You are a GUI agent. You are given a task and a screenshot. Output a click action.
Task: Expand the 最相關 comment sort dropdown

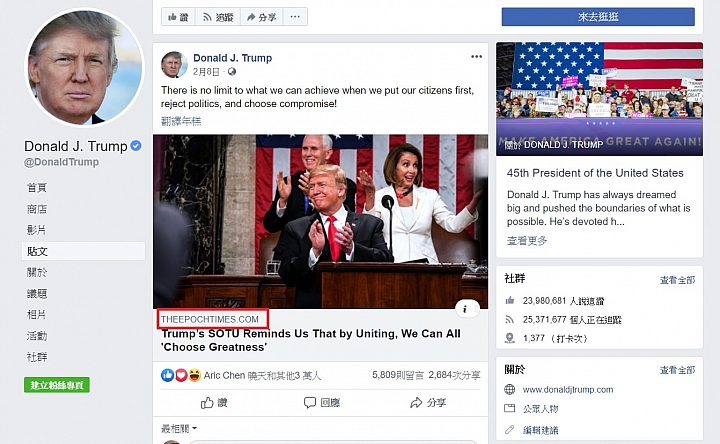click(x=179, y=428)
